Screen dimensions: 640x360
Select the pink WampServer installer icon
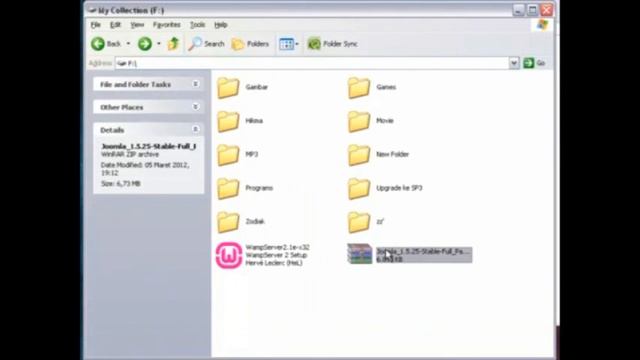pyautogui.click(x=229, y=255)
